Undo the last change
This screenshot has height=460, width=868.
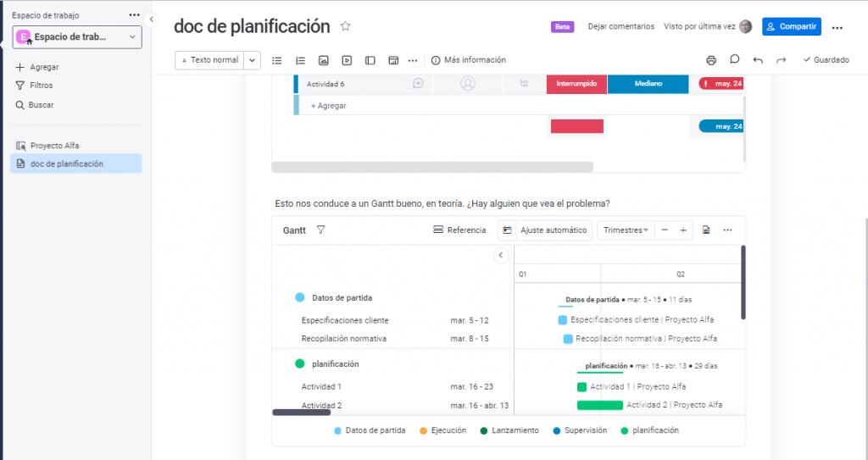[758, 60]
